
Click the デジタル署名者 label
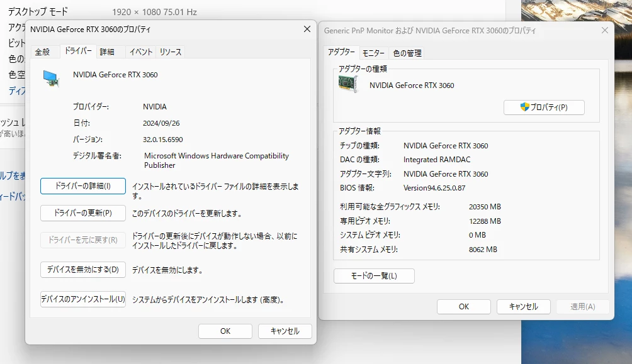(97, 156)
